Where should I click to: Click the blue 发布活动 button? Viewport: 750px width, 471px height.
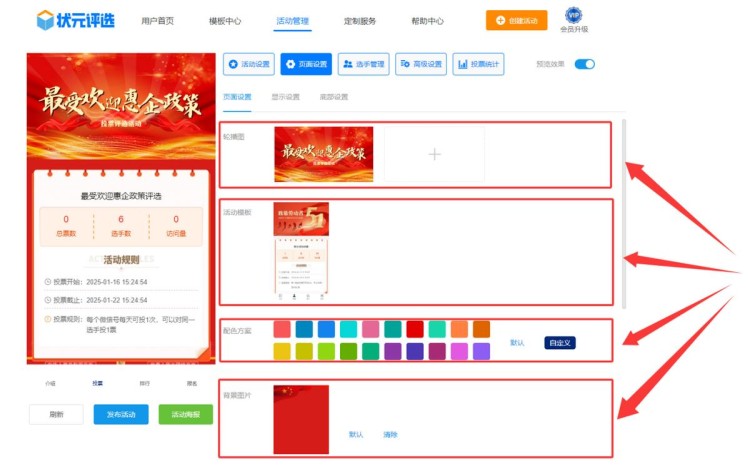point(128,414)
